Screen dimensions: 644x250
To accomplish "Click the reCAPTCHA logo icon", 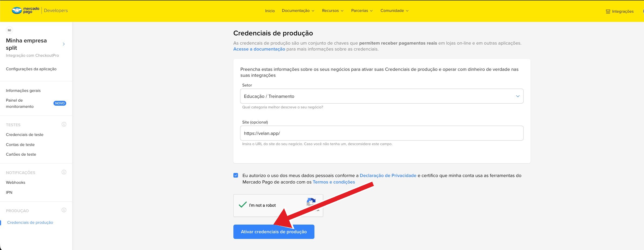I will tap(311, 202).
